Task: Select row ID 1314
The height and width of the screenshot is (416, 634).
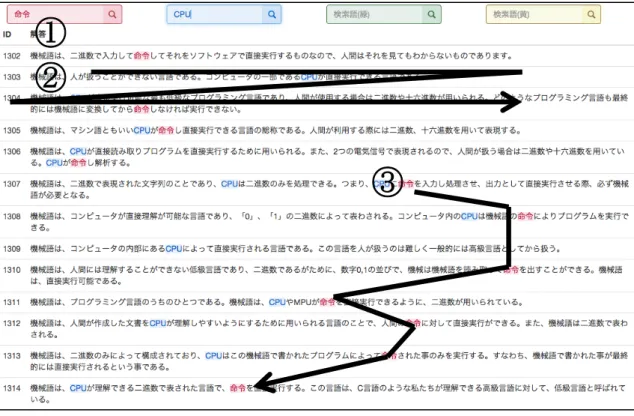Action: pyautogui.click(x=11, y=388)
